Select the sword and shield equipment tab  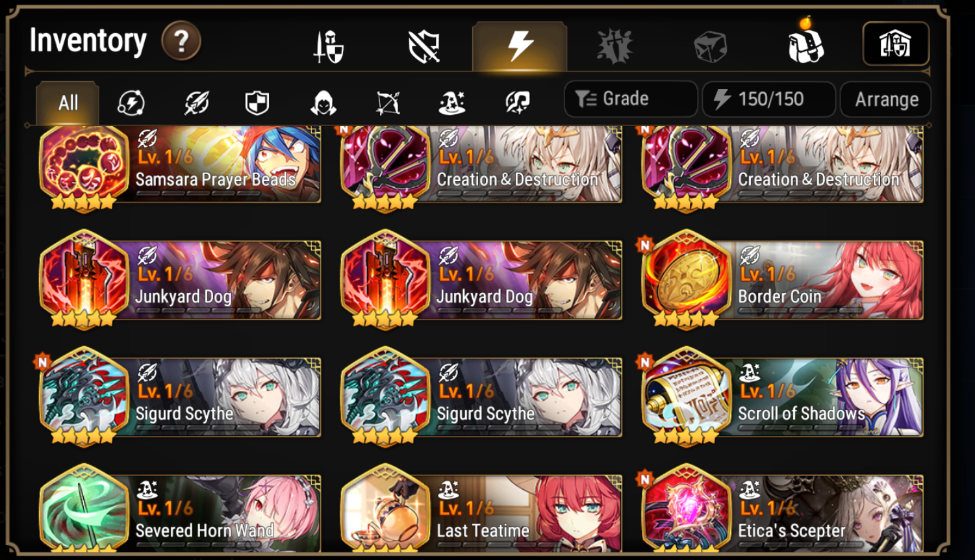[x=329, y=46]
